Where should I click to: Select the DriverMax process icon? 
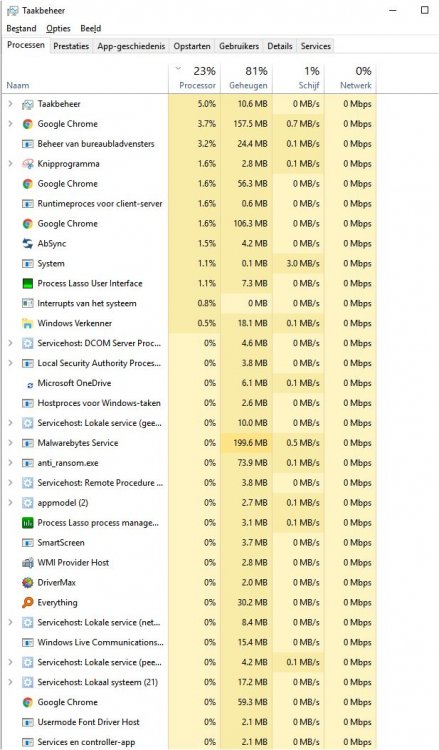(x=28, y=583)
